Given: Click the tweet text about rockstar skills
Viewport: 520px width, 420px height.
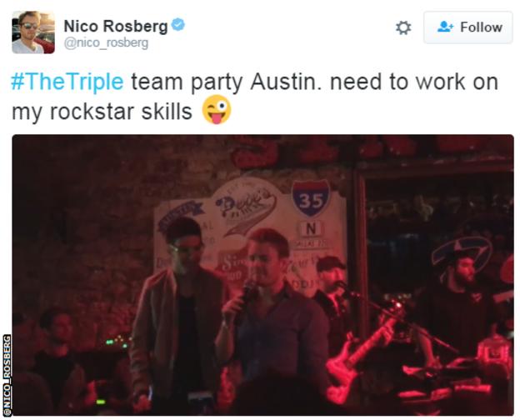Looking at the screenshot, I should 255,97.
